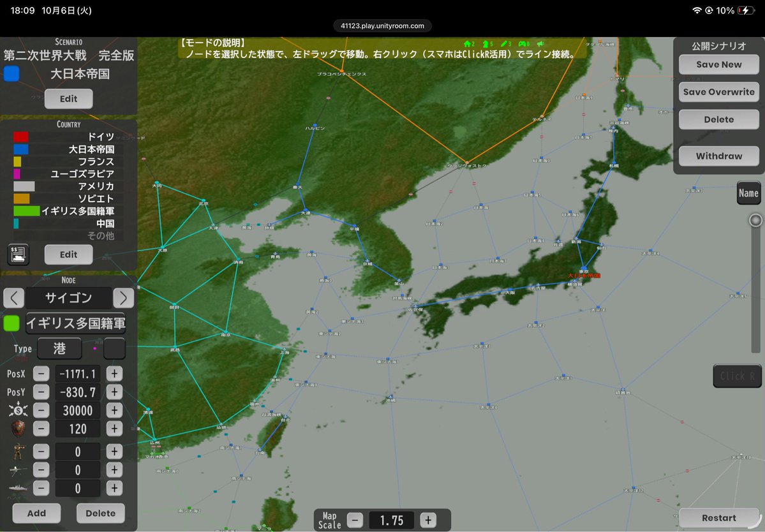Viewport: 765px width, 532px height.
Task: Edit the scenario settings
Action: point(68,99)
